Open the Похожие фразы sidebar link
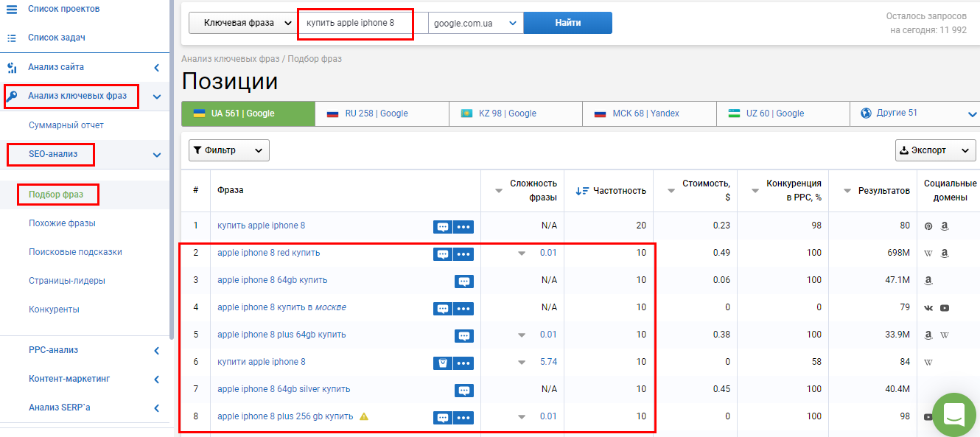980x437 pixels. point(62,223)
